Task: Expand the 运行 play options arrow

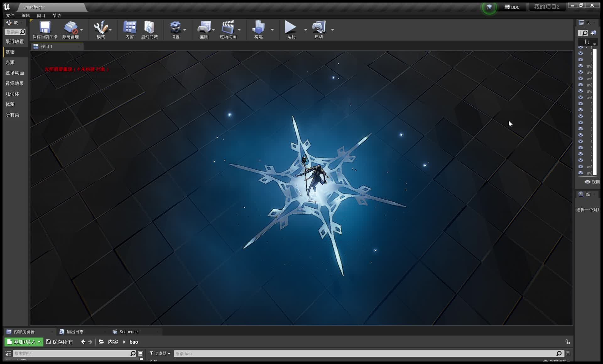Action: click(305, 30)
